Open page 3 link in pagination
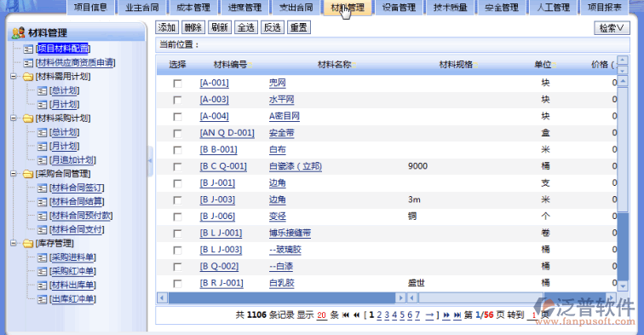Screen dimensions: 644x335 [x=387, y=315]
